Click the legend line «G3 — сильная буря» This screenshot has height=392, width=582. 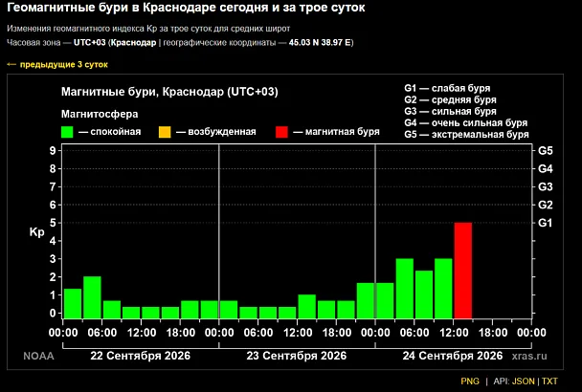point(450,111)
